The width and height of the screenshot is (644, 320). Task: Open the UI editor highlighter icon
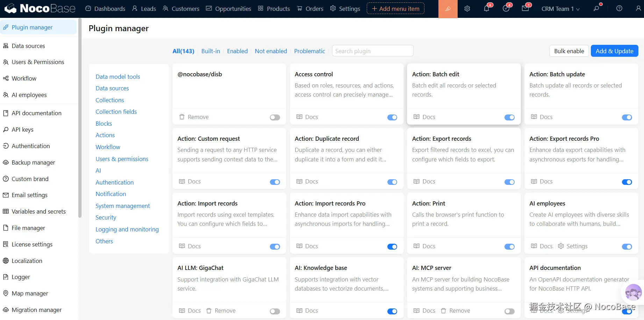(x=448, y=9)
